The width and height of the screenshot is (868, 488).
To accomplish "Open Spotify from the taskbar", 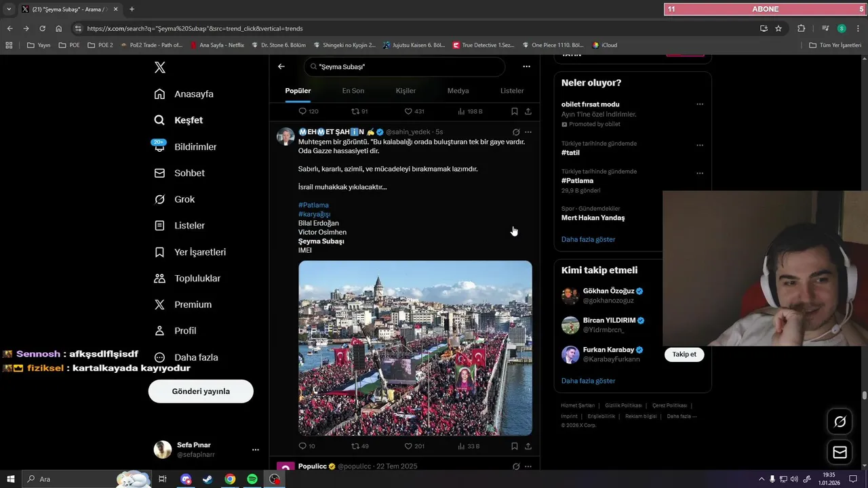I will (252, 479).
